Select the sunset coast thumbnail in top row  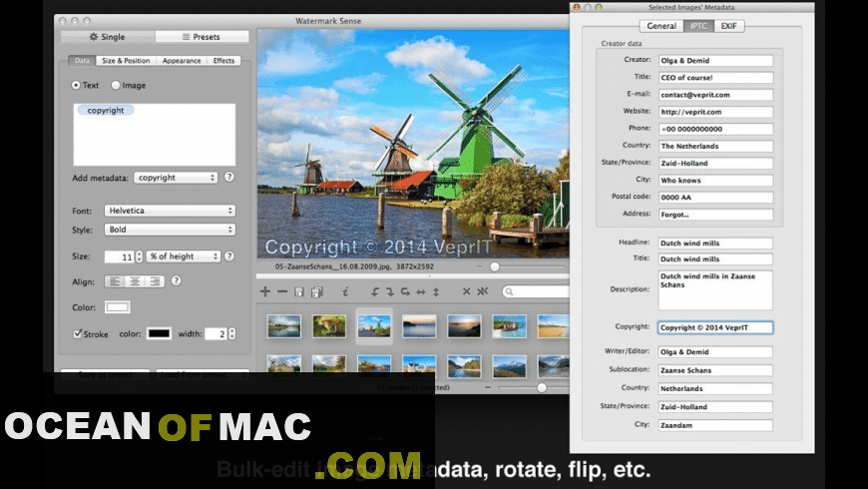click(x=464, y=326)
